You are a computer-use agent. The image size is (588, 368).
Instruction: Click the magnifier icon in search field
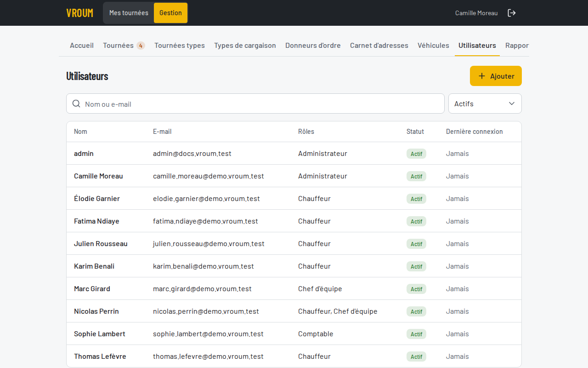click(x=76, y=103)
